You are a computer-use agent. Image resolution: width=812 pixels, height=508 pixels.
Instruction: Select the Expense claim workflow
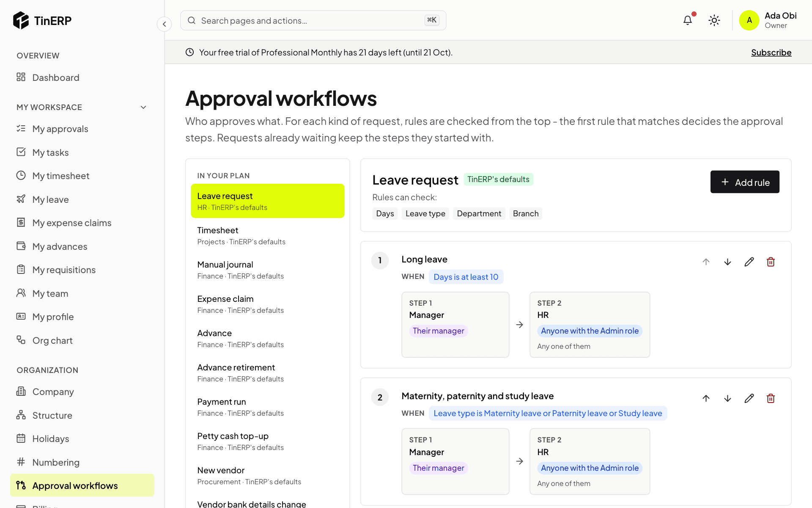(267, 304)
